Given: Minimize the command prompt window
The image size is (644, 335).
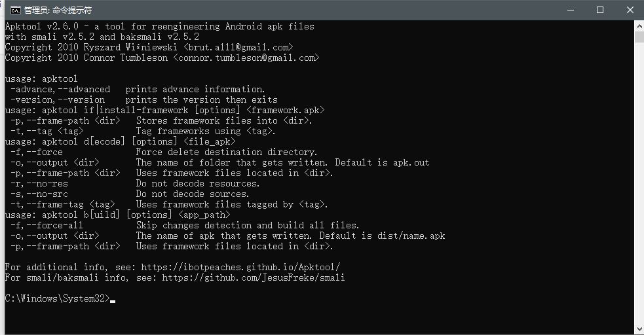Looking at the screenshot, I should (x=569, y=10).
